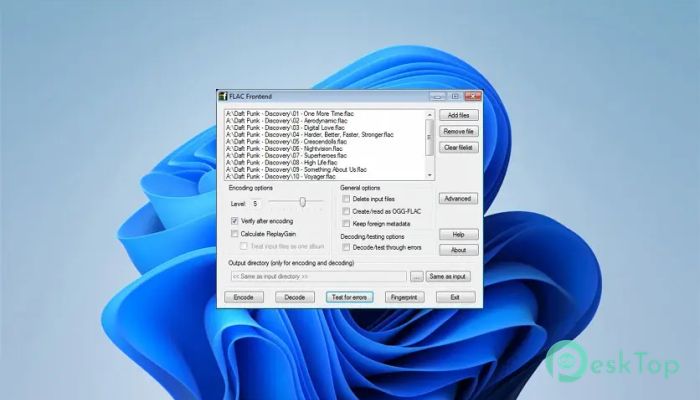Toggle Treat input files as one album

pos(244,246)
